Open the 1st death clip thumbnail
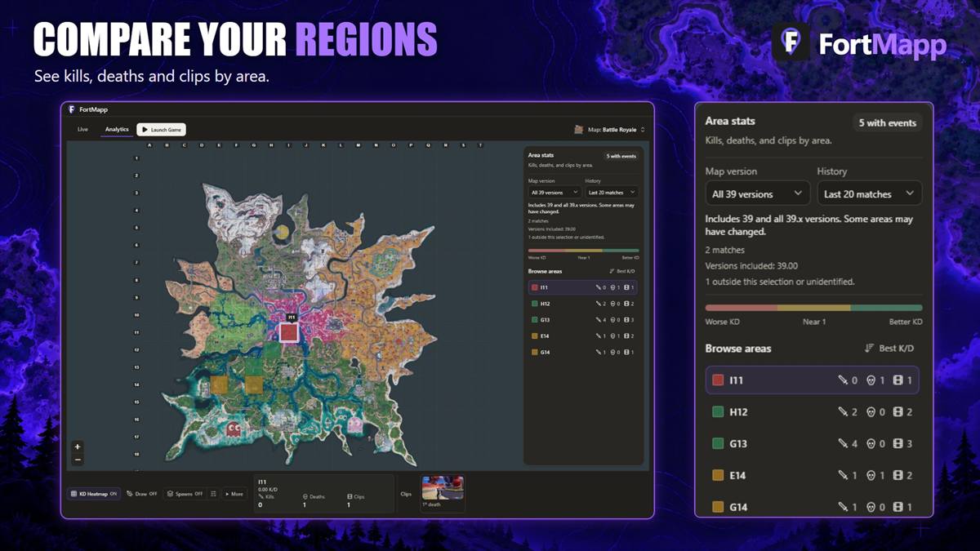This screenshot has width=980, height=551. coord(443,489)
